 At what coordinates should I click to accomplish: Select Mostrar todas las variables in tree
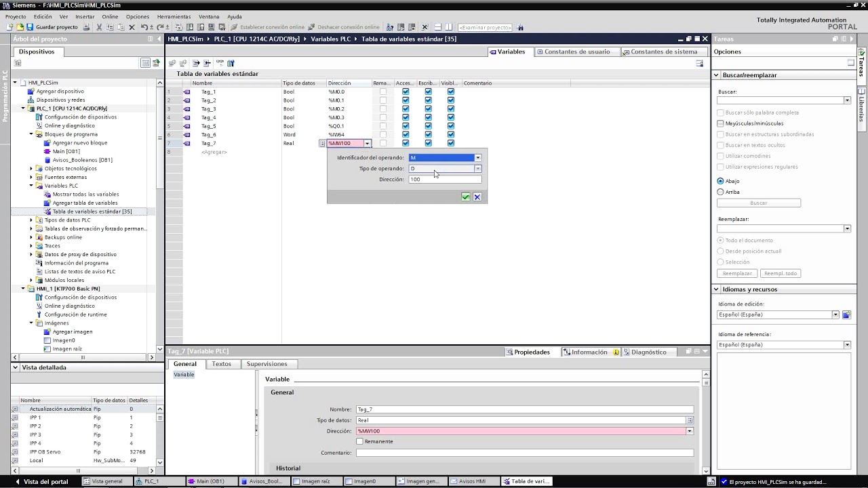[x=85, y=195]
